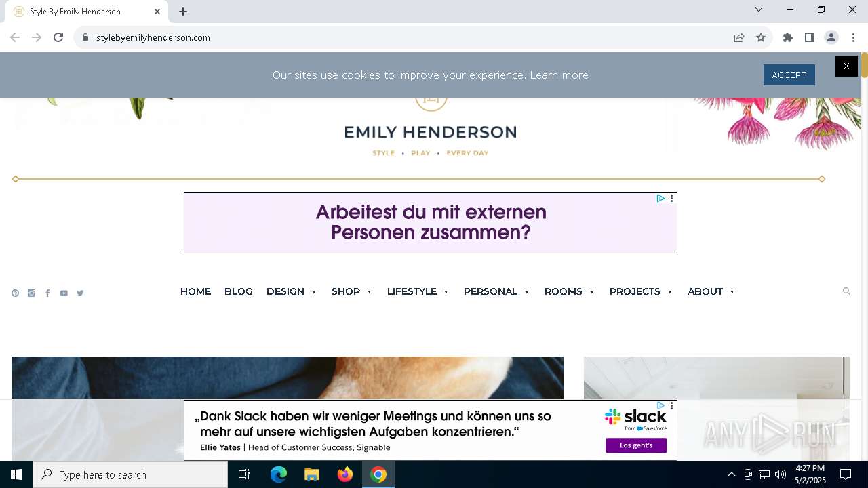868x488 pixels.
Task: Go to HOME in navigation
Action: click(195, 291)
